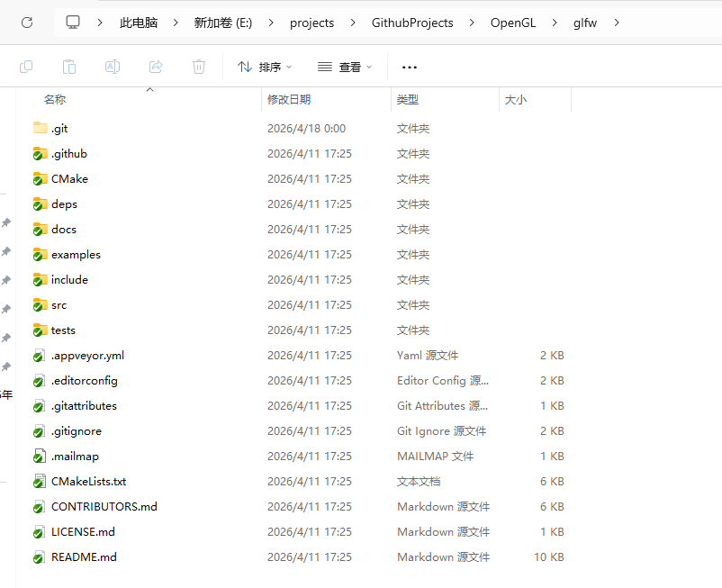Viewport: 722px width, 588px height.
Task: Select the .mailmap file icon
Action: [39, 457]
